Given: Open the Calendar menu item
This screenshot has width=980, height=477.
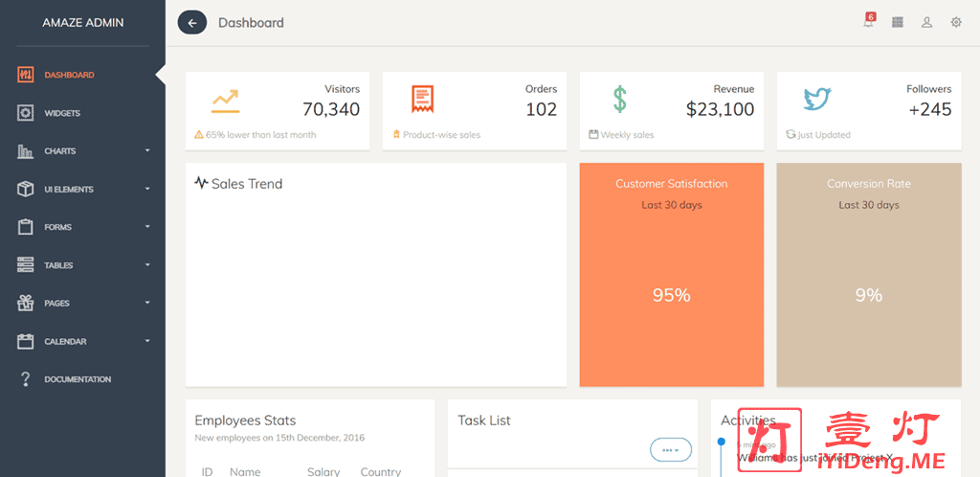Looking at the screenshot, I should 65,341.
